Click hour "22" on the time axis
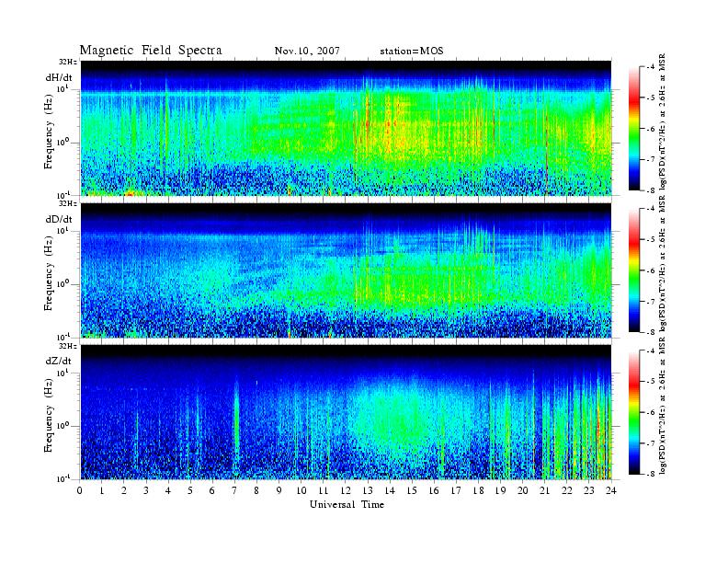Viewport: 728px width, 563px height. coord(566,490)
